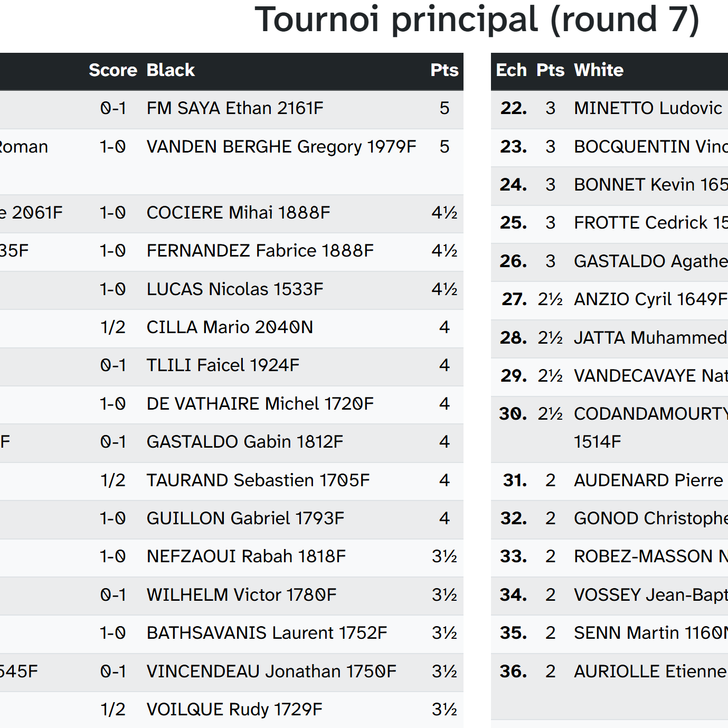Click the Black column header
728x728 pixels.
171,70
